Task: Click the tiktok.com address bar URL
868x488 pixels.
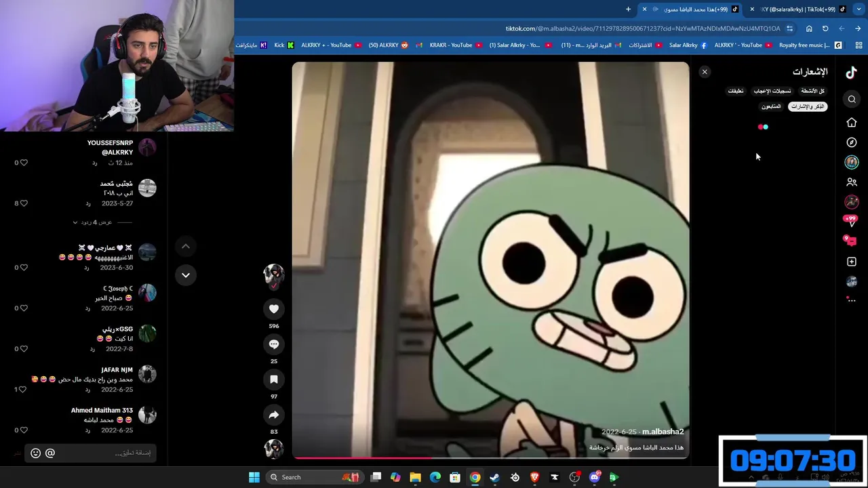Action: point(643,28)
